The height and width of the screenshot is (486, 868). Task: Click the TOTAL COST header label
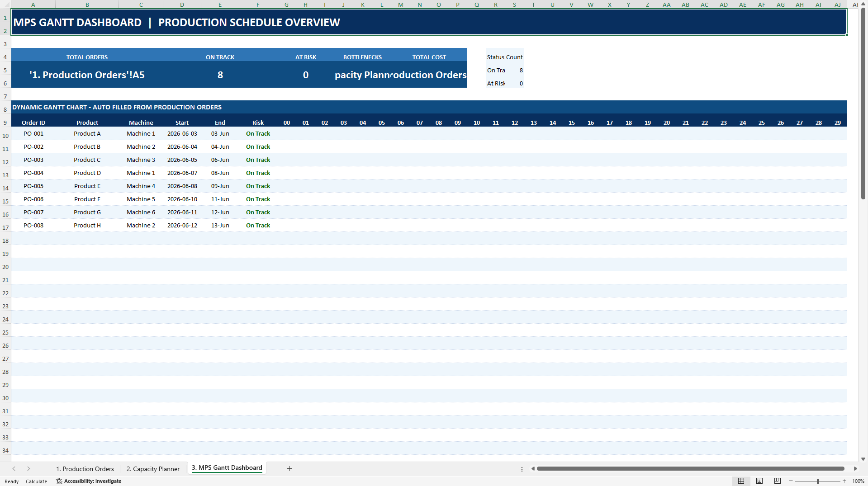click(x=429, y=57)
